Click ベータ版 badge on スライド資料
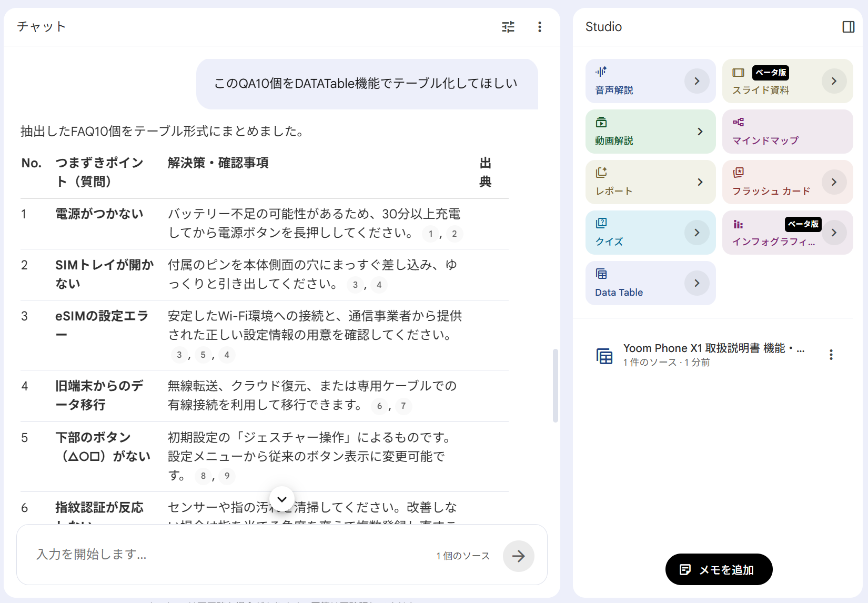This screenshot has height=603, width=868. [x=771, y=73]
